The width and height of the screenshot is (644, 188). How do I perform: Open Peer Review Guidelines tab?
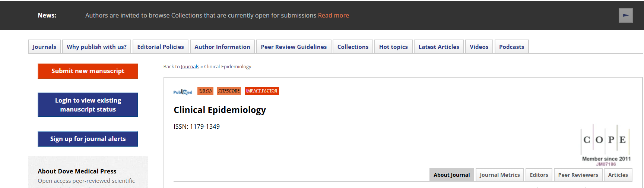(294, 47)
